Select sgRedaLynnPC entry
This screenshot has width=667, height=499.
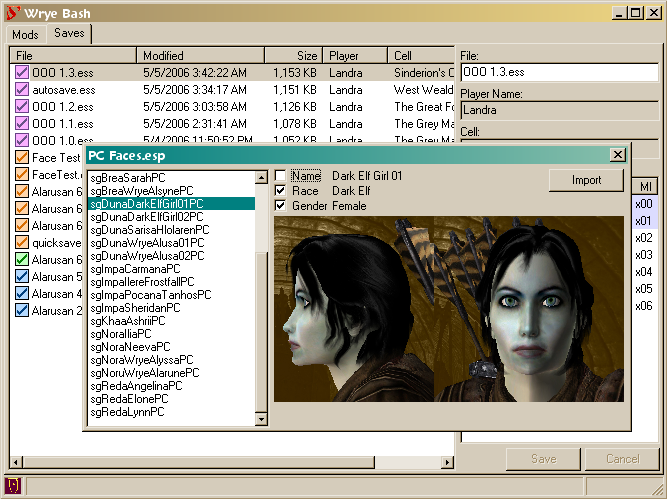click(171, 412)
